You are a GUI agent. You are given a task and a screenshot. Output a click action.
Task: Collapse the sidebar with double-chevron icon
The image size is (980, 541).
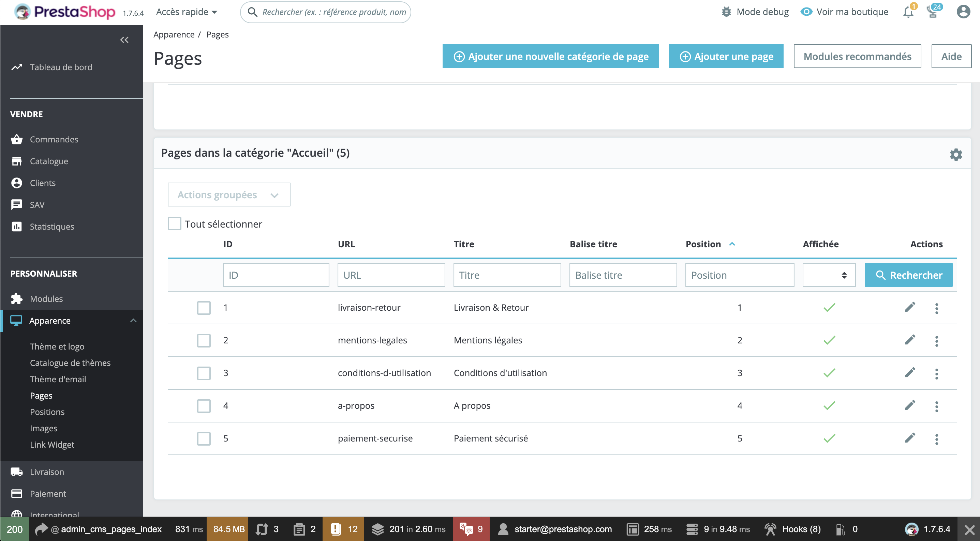click(124, 40)
